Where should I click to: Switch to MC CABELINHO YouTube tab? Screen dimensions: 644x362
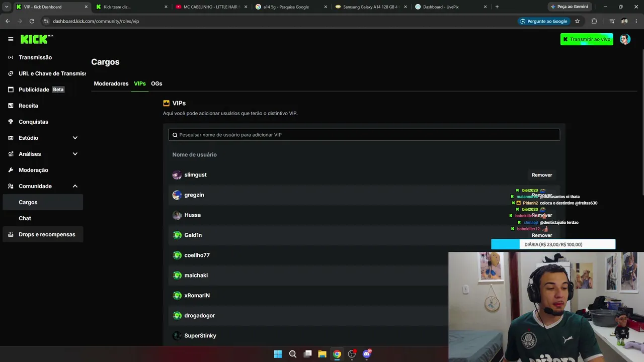tap(211, 7)
